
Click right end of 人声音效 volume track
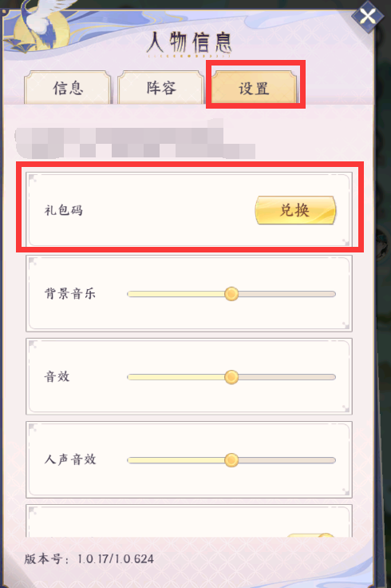[x=331, y=460]
